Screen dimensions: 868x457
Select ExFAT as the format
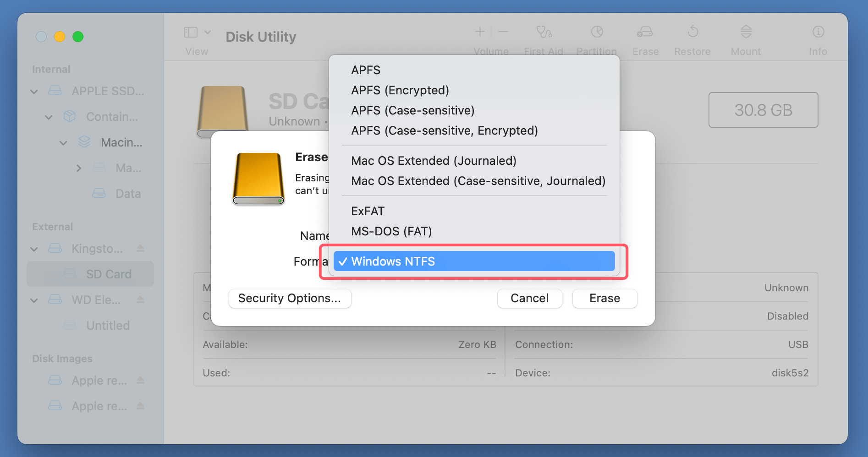click(368, 211)
